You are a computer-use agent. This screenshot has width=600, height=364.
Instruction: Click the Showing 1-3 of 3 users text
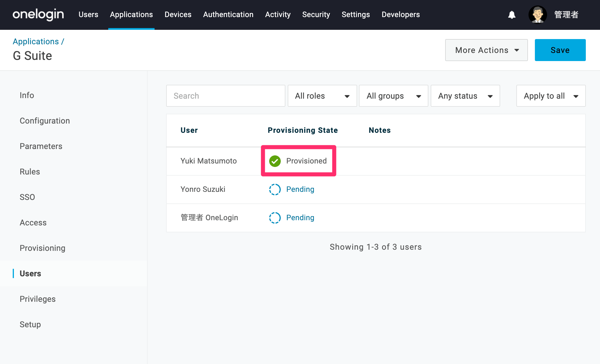coord(376,247)
